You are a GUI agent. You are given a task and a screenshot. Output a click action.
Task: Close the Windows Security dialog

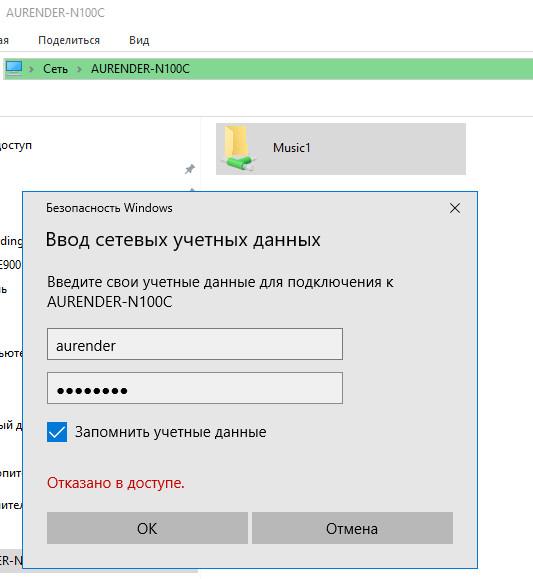(x=455, y=208)
